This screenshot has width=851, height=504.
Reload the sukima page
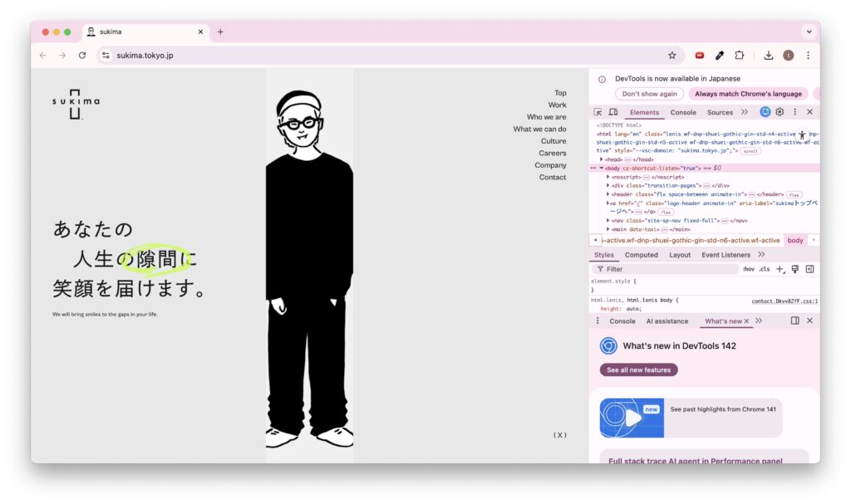click(x=82, y=56)
